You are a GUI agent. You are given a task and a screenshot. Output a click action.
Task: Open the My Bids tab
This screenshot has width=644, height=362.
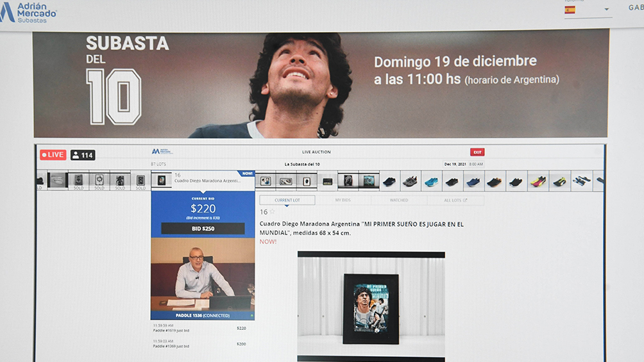pos(343,201)
